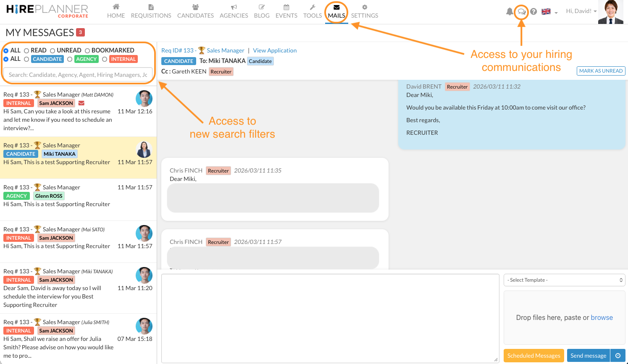This screenshot has height=364, width=628.
Task: Click the unread envelope icon next to Sam JACKSON
Action: click(81, 103)
